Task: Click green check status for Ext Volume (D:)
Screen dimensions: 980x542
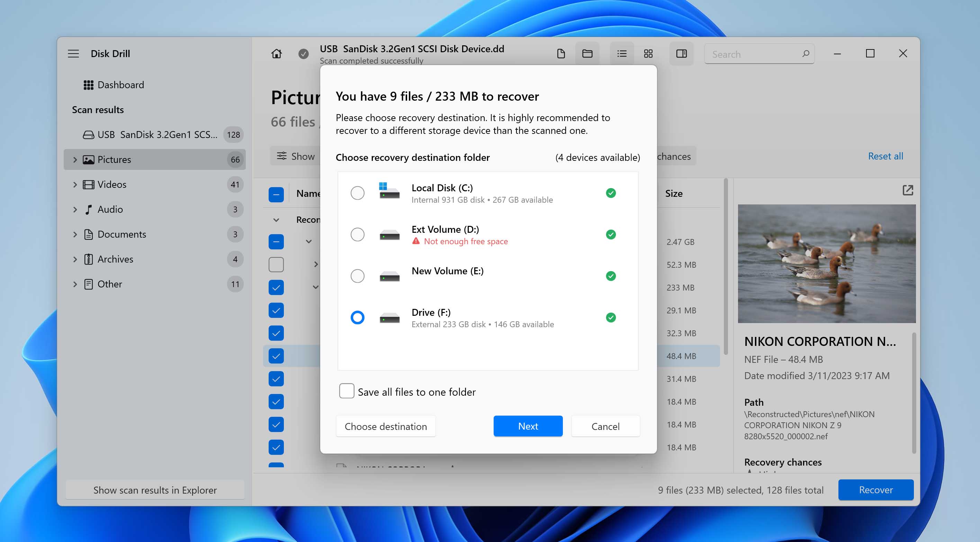Action: point(611,235)
